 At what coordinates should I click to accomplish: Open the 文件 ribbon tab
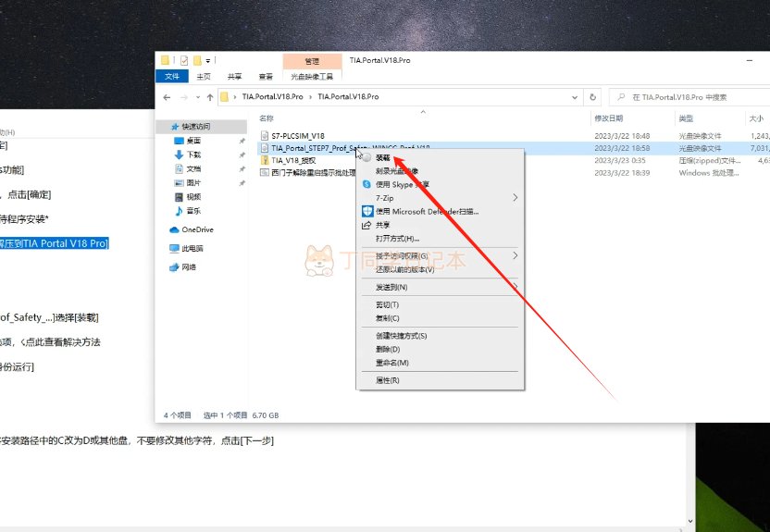(172, 76)
